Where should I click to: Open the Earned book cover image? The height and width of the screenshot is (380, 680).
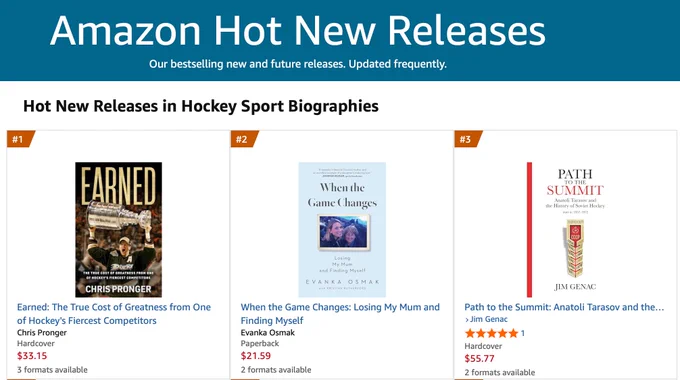pos(118,229)
